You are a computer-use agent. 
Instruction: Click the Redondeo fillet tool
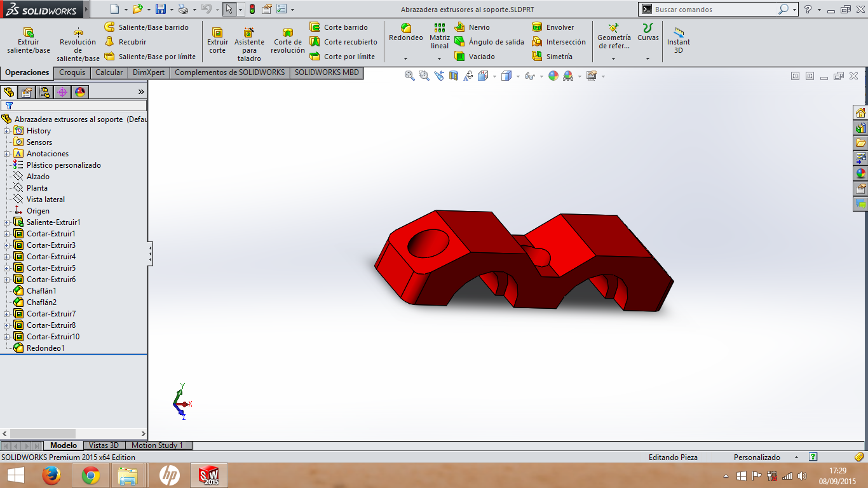click(x=405, y=33)
